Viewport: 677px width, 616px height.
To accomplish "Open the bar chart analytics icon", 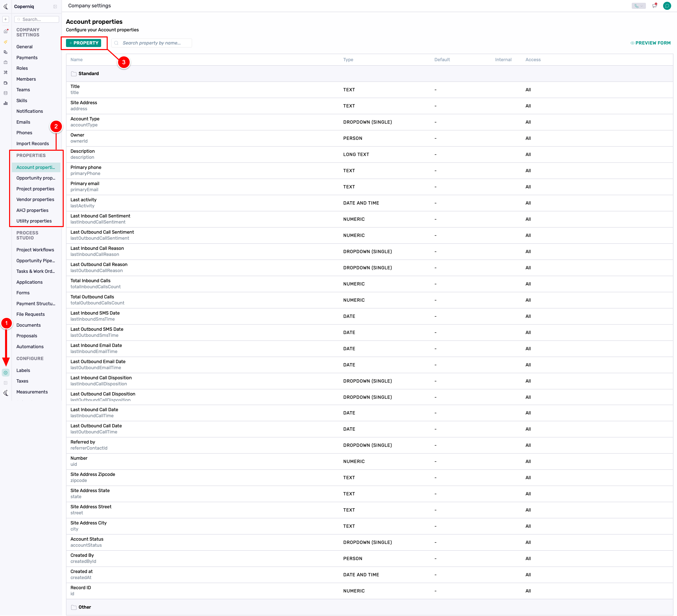I will (6, 103).
